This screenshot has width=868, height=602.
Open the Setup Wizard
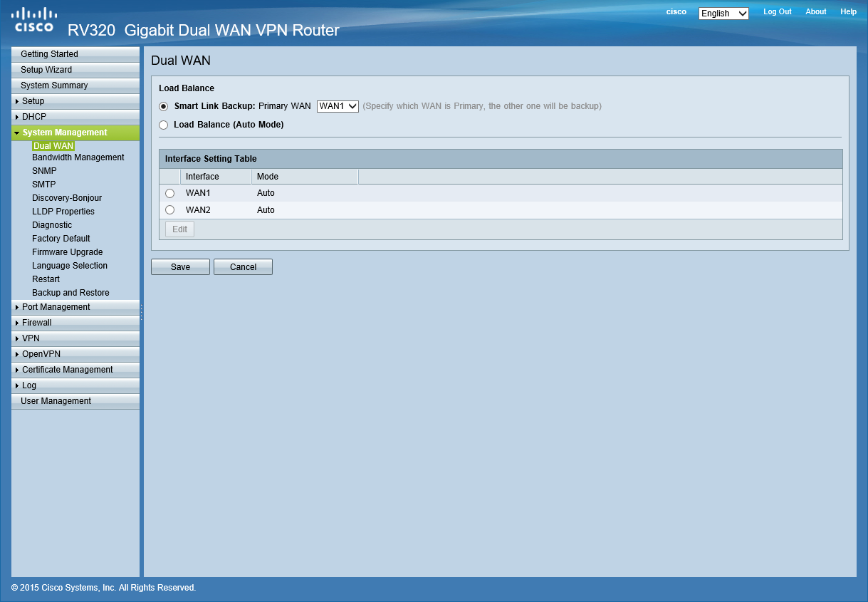[x=75, y=70]
